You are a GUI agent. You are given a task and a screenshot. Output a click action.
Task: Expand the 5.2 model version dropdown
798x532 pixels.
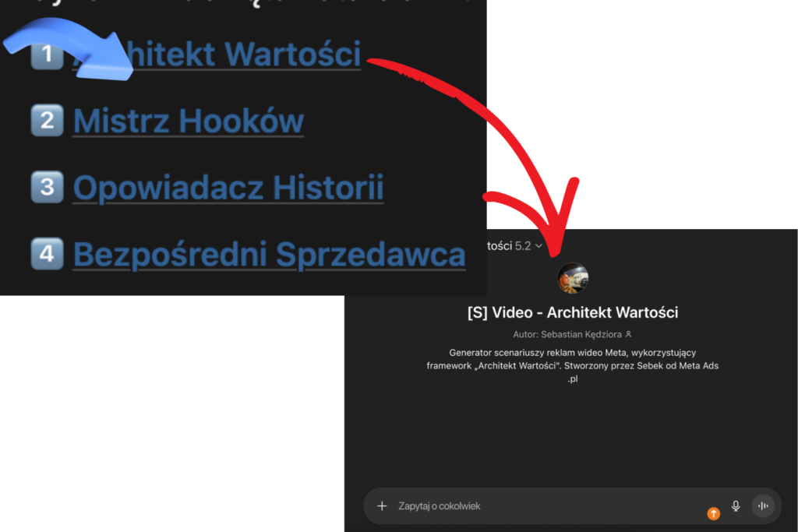coord(528,246)
